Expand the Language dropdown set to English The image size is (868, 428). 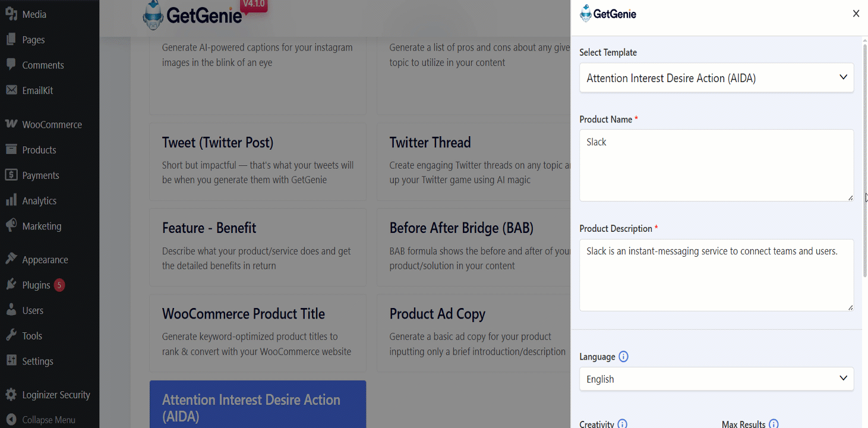click(717, 379)
